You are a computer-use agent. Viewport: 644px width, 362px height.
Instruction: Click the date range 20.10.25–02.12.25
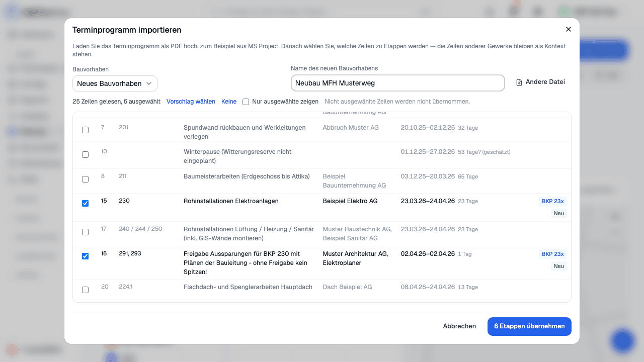click(x=428, y=128)
